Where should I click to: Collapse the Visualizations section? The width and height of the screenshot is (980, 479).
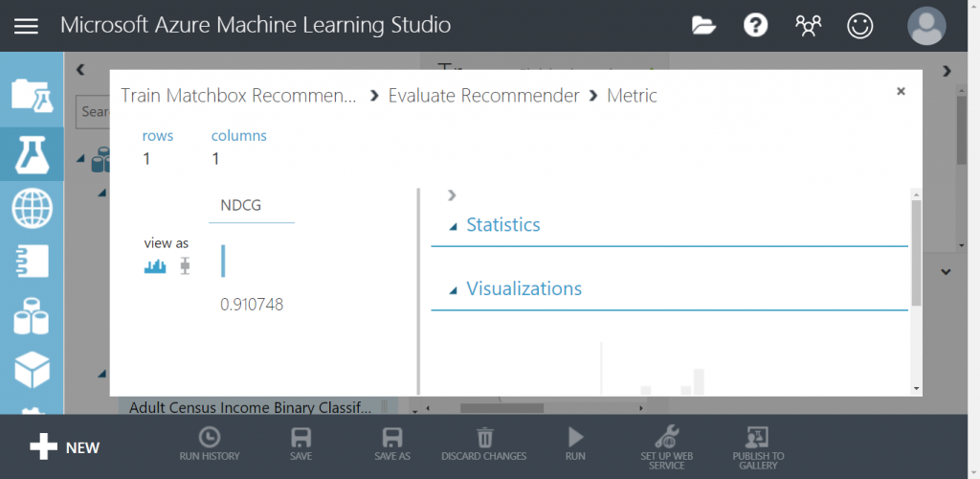454,289
